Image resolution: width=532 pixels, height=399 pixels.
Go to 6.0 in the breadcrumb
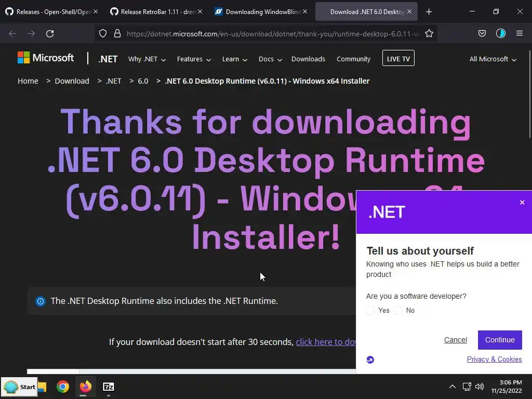[x=143, y=81]
